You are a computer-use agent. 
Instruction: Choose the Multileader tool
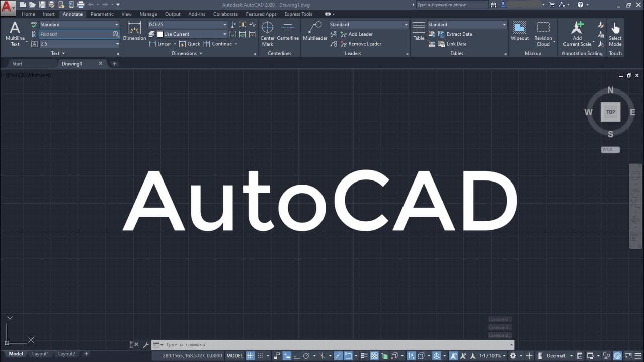pyautogui.click(x=315, y=31)
